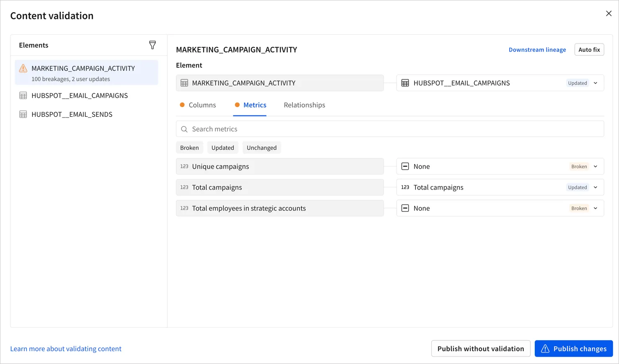Click the warning icon beside MARKETING_CAMPAIGN_ACTIVITY in Elements

click(23, 68)
